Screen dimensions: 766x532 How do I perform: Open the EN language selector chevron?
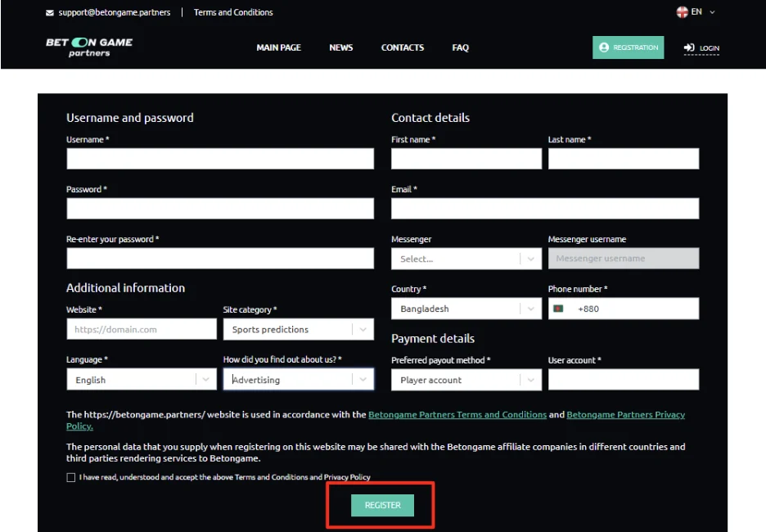[x=712, y=12]
